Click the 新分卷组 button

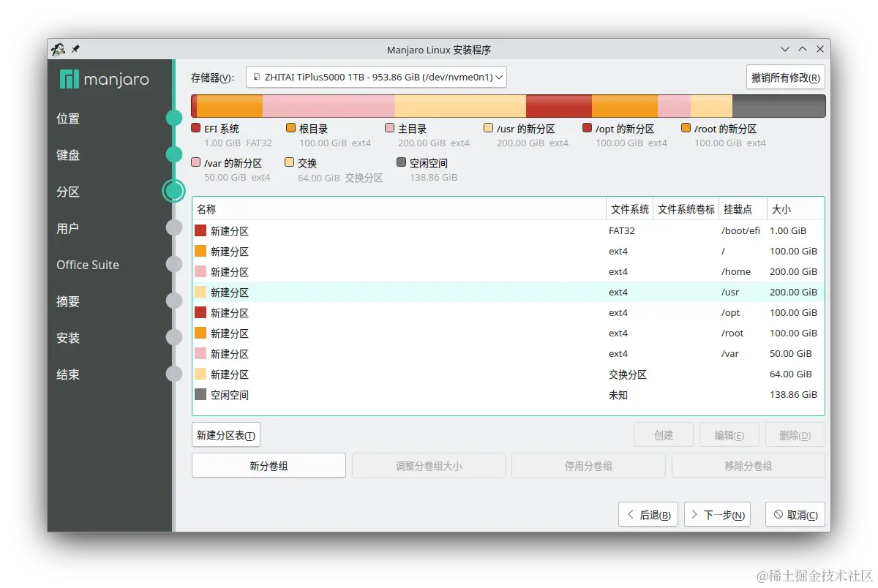pos(268,465)
